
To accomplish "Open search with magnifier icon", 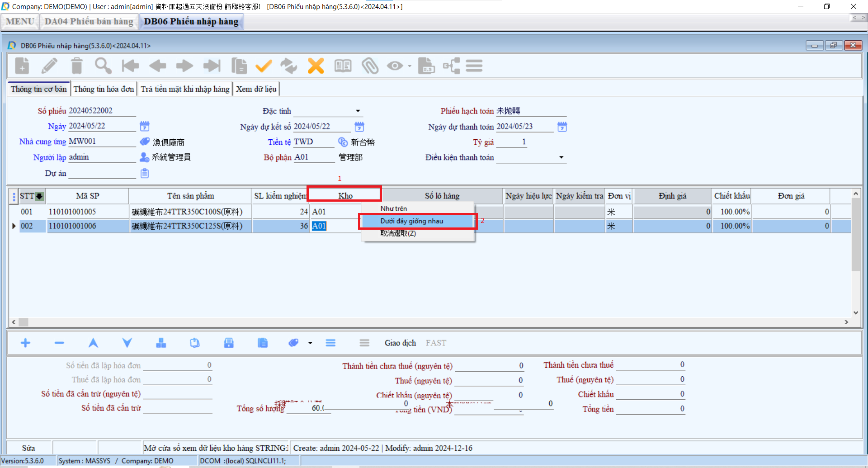I will click(103, 66).
